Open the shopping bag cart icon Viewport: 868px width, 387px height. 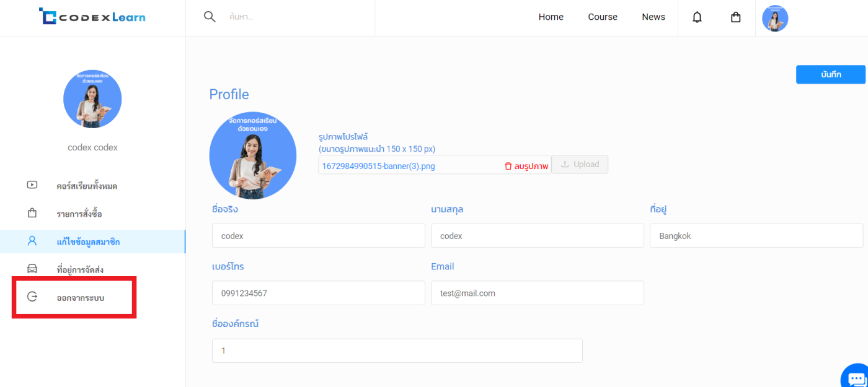735,17
